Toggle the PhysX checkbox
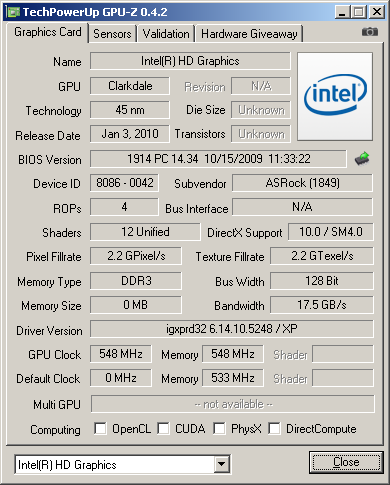 pos(219,428)
